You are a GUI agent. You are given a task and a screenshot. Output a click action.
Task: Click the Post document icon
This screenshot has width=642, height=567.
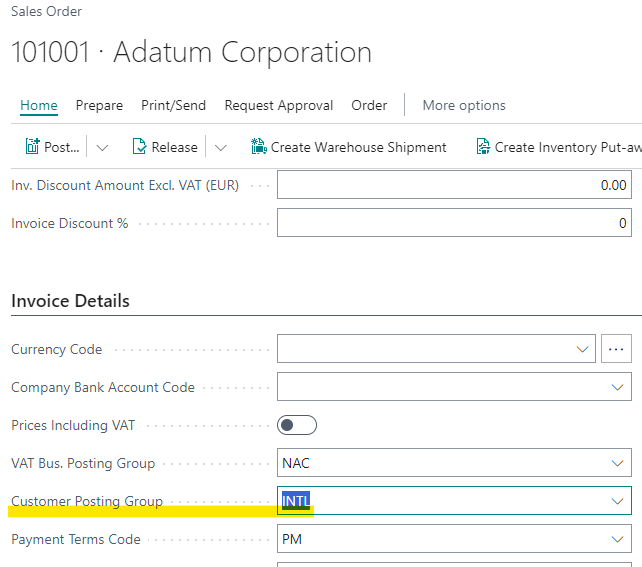click(32, 147)
